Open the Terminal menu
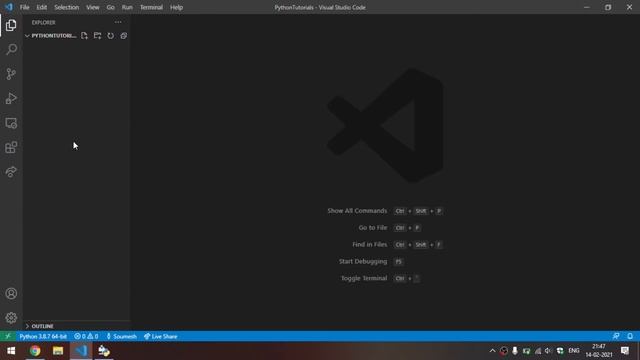This screenshot has height=360, width=640. pyautogui.click(x=151, y=7)
